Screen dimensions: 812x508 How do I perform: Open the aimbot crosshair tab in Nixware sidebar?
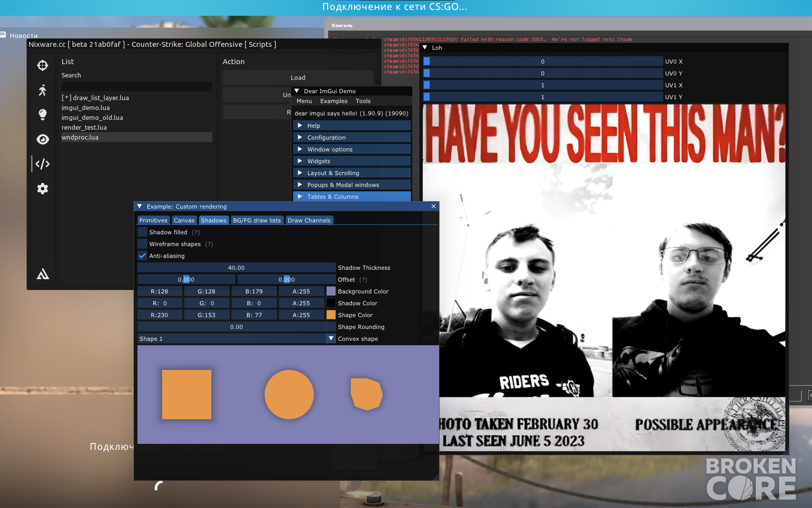point(43,65)
